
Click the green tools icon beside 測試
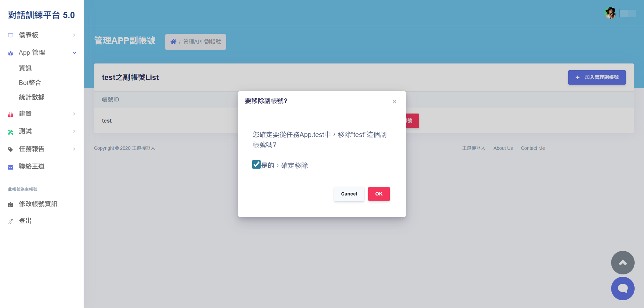point(11,132)
